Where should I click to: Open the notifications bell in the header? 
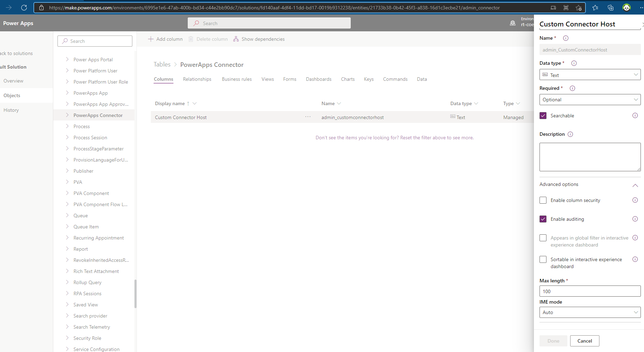click(x=512, y=23)
